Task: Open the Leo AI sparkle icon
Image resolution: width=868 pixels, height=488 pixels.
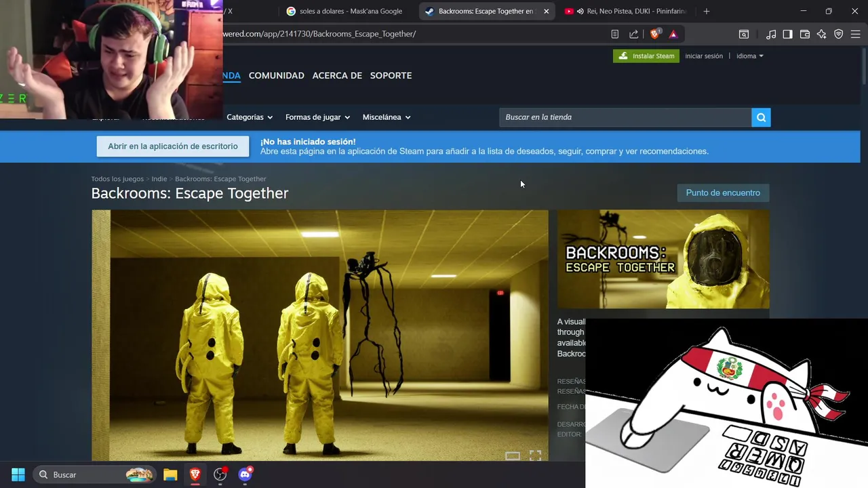Action: pos(822,34)
